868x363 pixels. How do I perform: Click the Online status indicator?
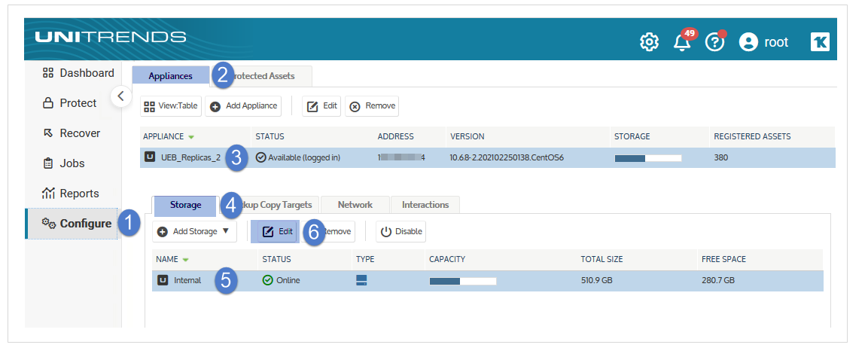pyautogui.click(x=282, y=280)
